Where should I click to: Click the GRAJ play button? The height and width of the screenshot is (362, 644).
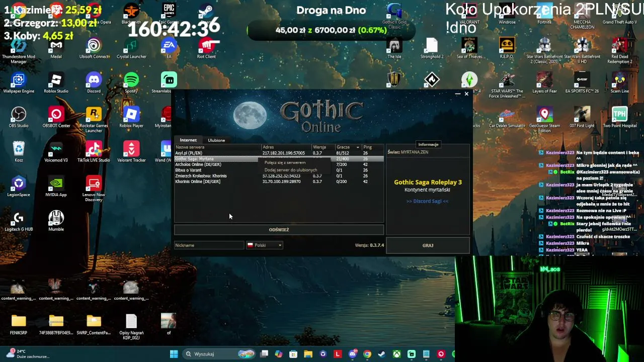tap(428, 245)
